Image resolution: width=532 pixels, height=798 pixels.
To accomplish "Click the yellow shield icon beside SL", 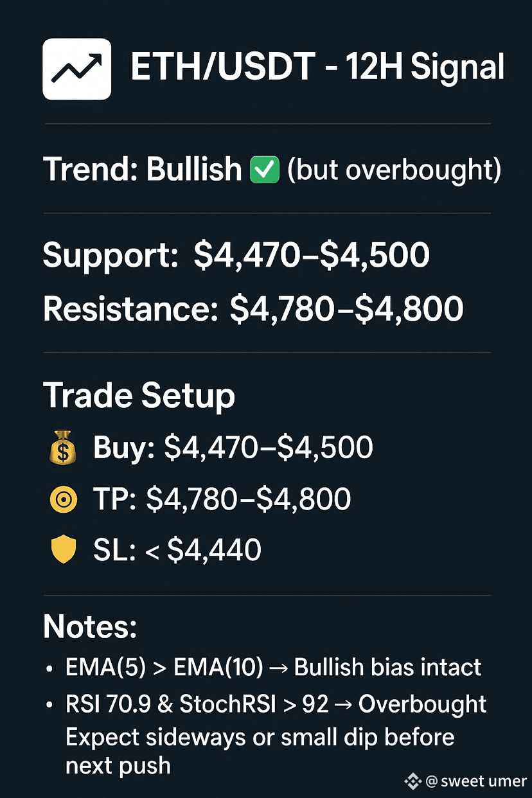I will [62, 551].
